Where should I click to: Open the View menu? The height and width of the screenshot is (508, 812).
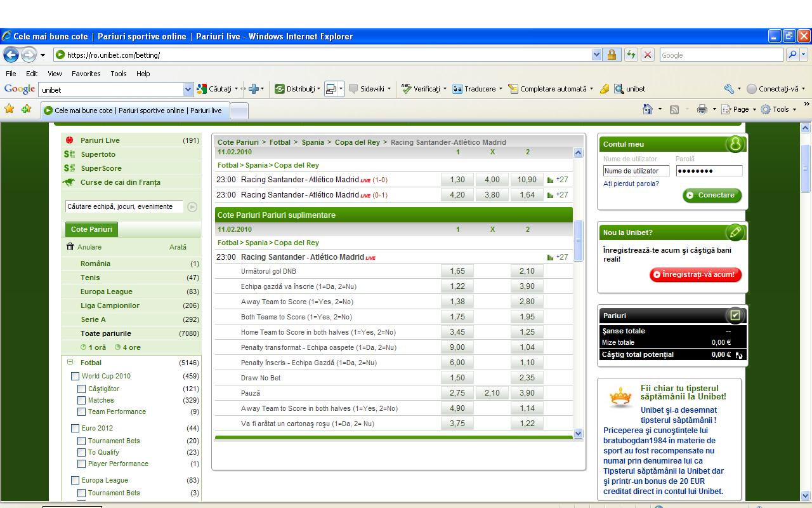click(55, 74)
